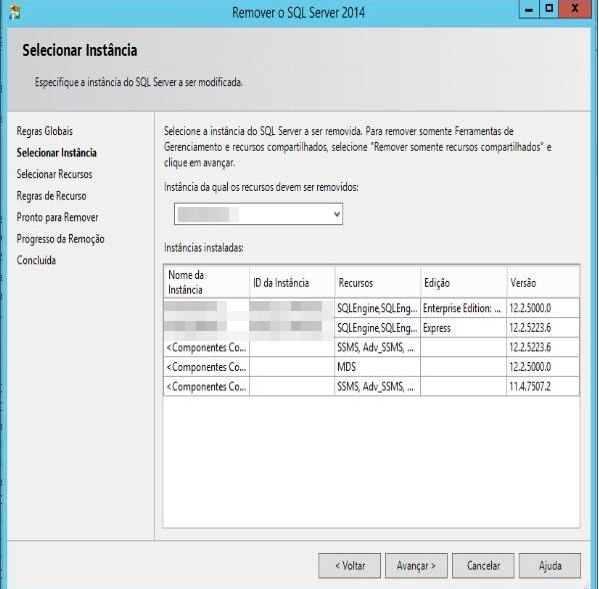Open the instance selection dropdown

[258, 214]
